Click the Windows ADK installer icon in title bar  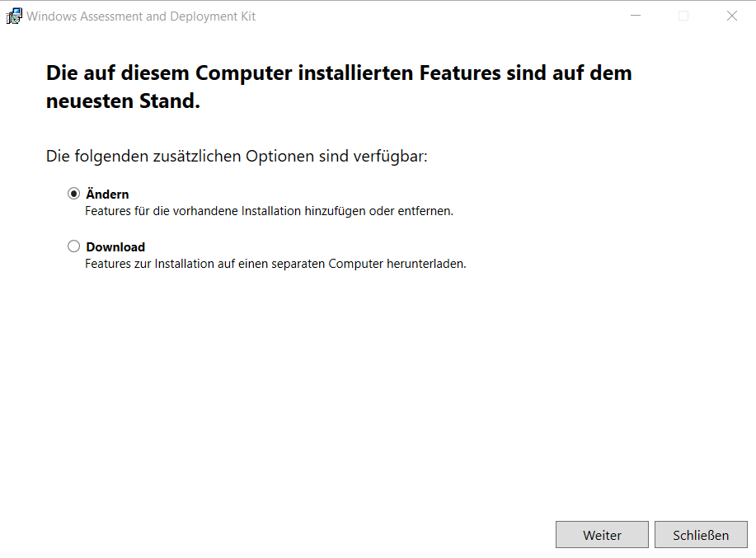coord(14,16)
